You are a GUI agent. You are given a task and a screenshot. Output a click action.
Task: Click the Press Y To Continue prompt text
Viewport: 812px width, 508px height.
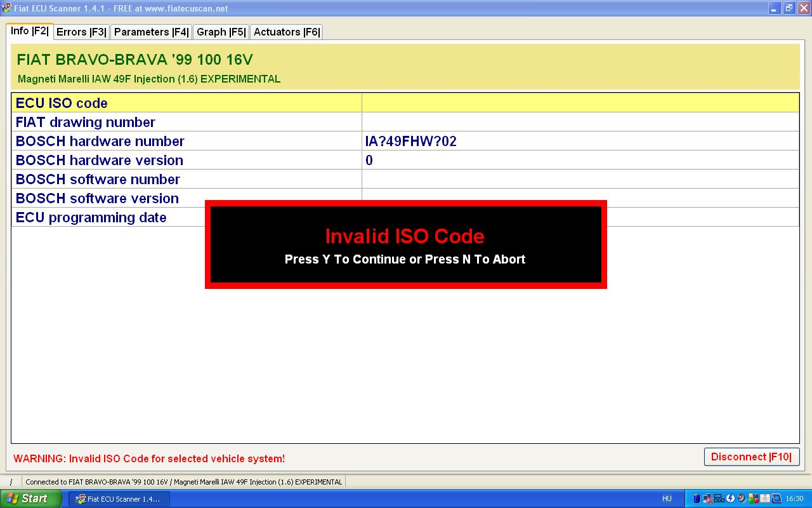[x=405, y=259]
